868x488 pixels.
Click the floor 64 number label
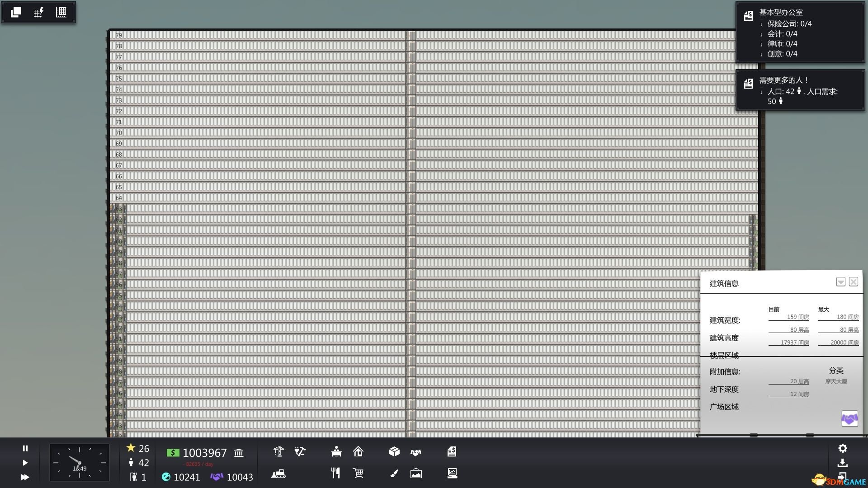119,198
